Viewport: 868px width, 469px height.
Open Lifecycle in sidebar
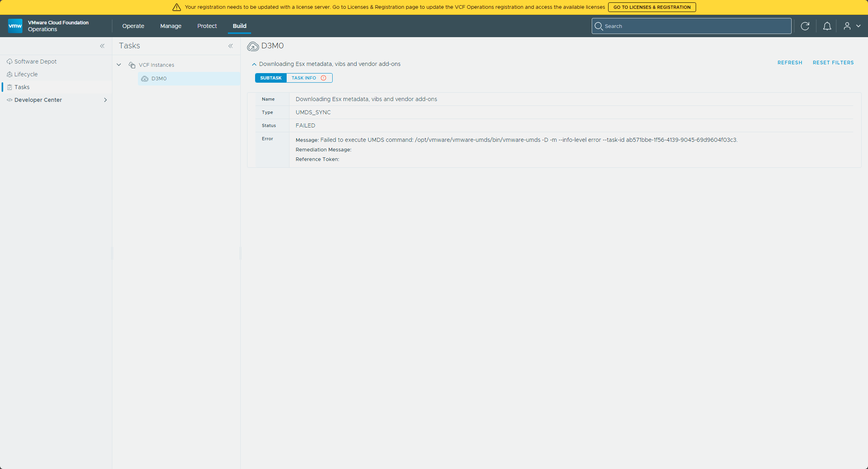click(26, 74)
